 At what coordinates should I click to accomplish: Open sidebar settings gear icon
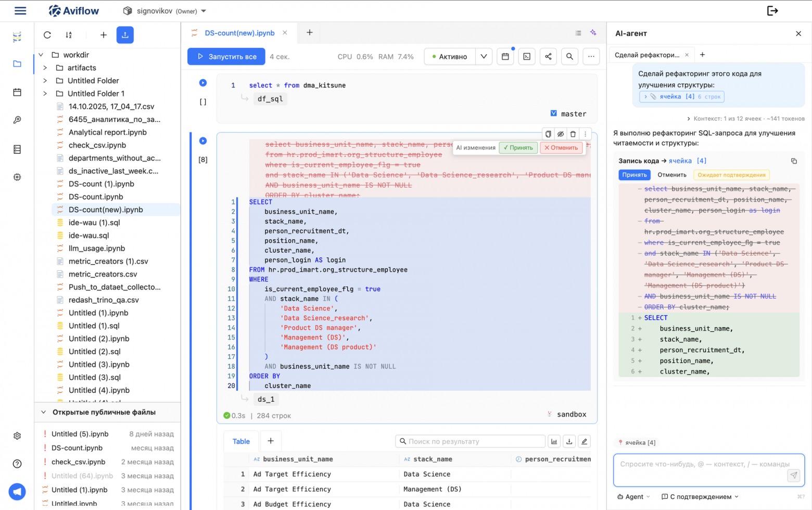17,436
